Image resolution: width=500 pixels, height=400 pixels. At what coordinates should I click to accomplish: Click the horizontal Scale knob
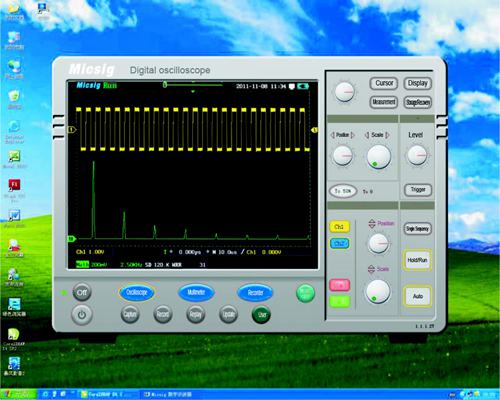pyautogui.click(x=378, y=157)
